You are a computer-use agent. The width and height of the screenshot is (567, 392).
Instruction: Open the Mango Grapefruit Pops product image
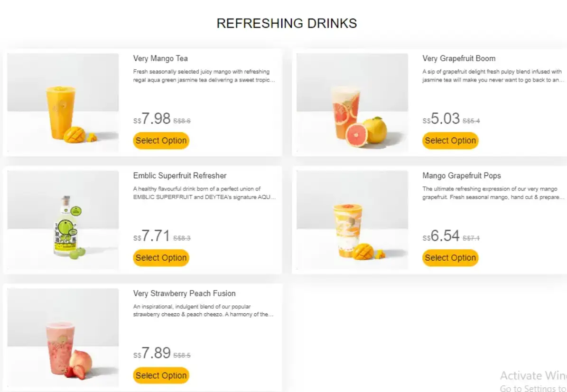coord(352,220)
